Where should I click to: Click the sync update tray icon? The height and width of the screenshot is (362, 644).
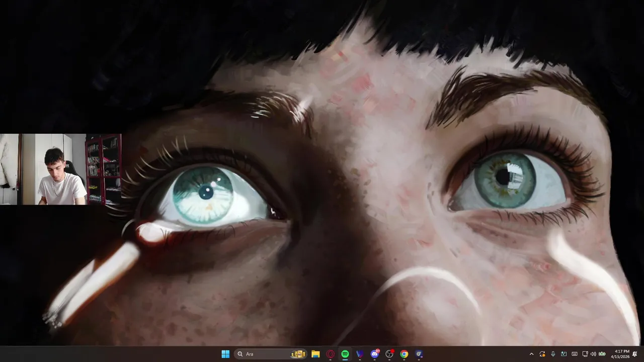tap(542, 354)
